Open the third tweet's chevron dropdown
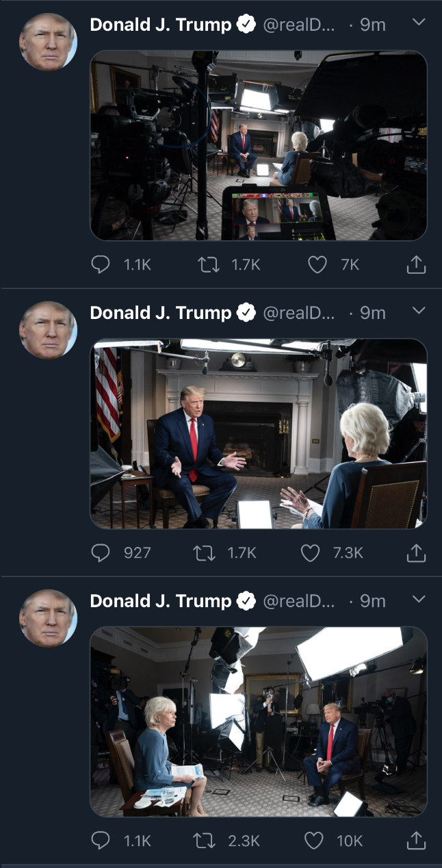This screenshot has height=868, width=442. [419, 599]
